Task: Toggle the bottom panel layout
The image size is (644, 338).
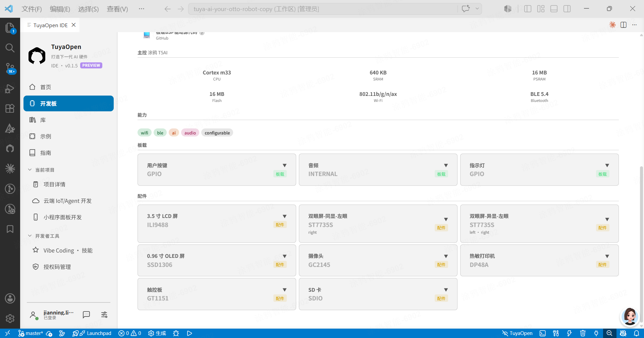Action: (554, 9)
